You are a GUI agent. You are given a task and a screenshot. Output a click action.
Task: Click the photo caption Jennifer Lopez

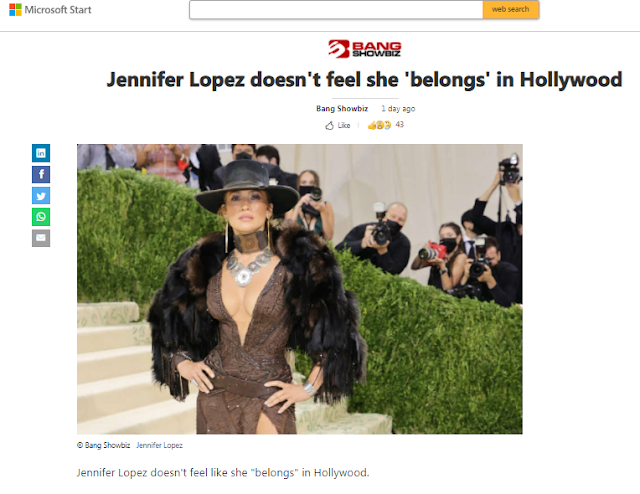pyautogui.click(x=159, y=445)
